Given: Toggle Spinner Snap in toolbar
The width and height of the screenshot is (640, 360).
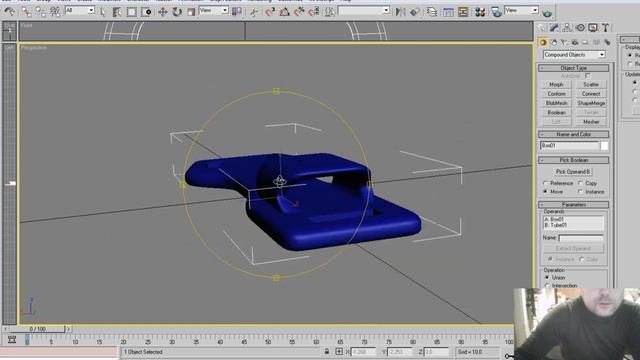Looking at the screenshot, I should [314, 12].
